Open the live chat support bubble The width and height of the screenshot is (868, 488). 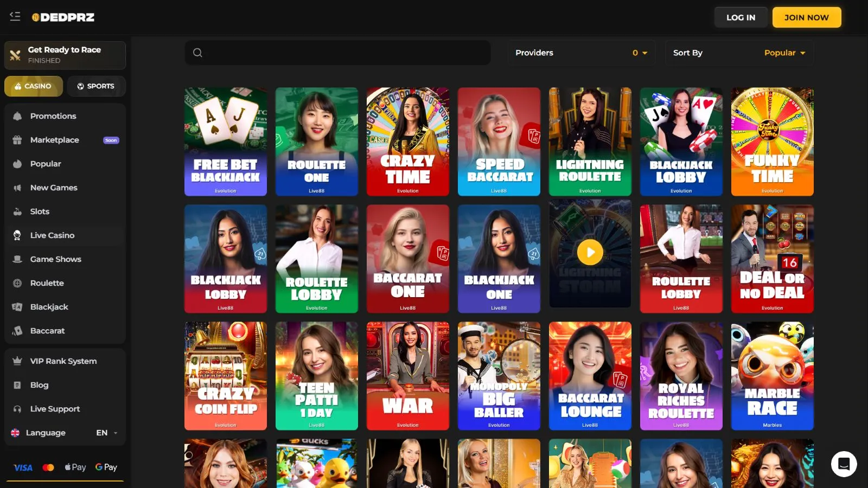tap(844, 464)
